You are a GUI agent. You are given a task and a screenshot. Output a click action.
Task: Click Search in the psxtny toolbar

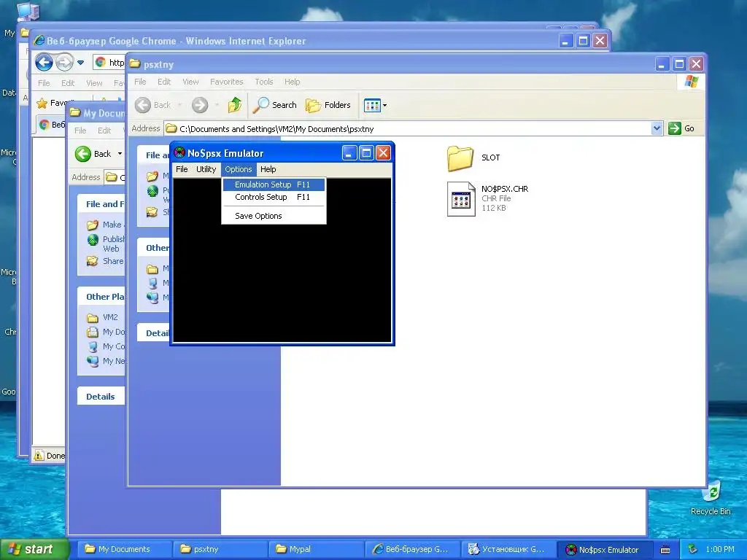(274, 105)
